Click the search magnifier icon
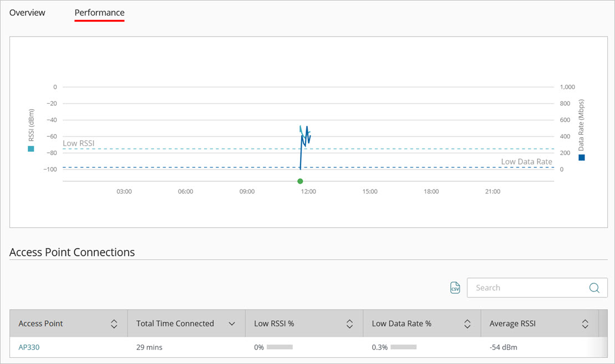615x364 pixels. coord(594,288)
